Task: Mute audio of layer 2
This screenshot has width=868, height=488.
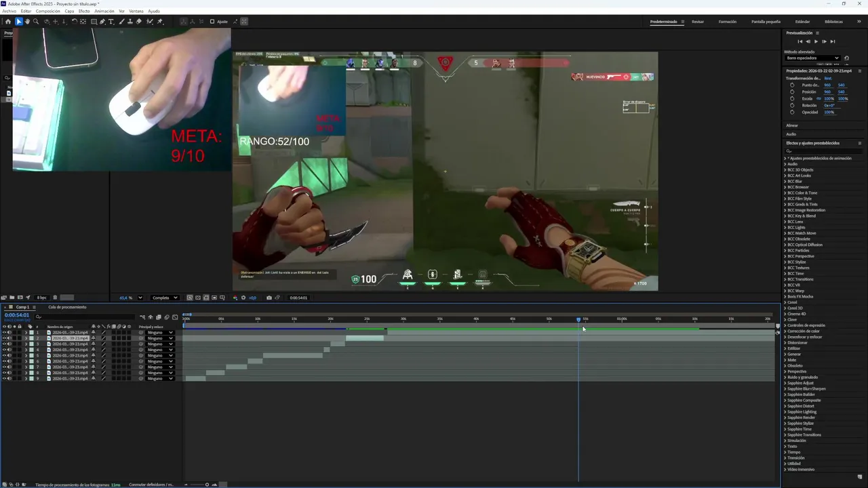Action: (x=9, y=338)
